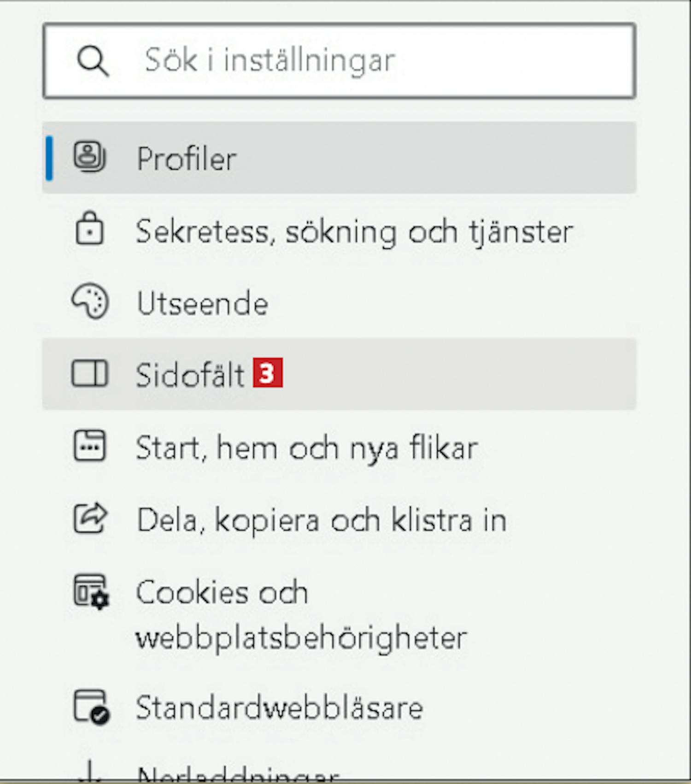Click the palette icon beside Utseende
691x784 pixels.
click(x=90, y=301)
